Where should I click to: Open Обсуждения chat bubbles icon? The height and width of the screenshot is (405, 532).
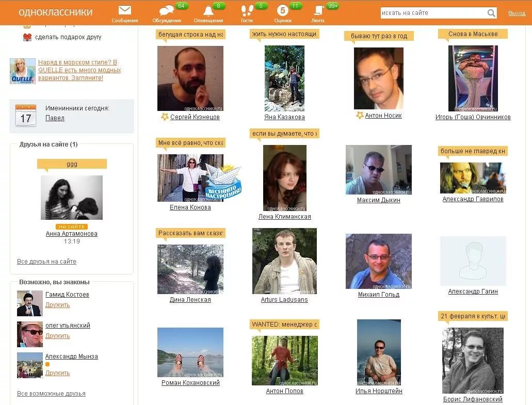[x=166, y=11]
